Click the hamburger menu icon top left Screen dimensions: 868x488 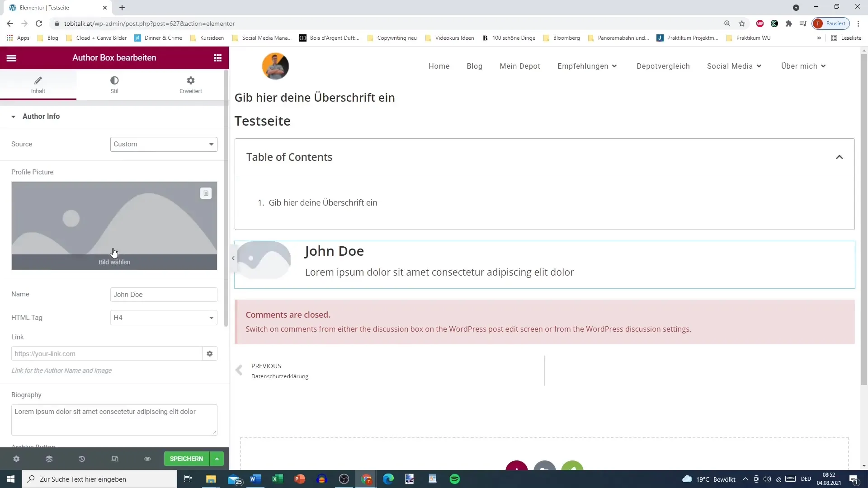[11, 57]
